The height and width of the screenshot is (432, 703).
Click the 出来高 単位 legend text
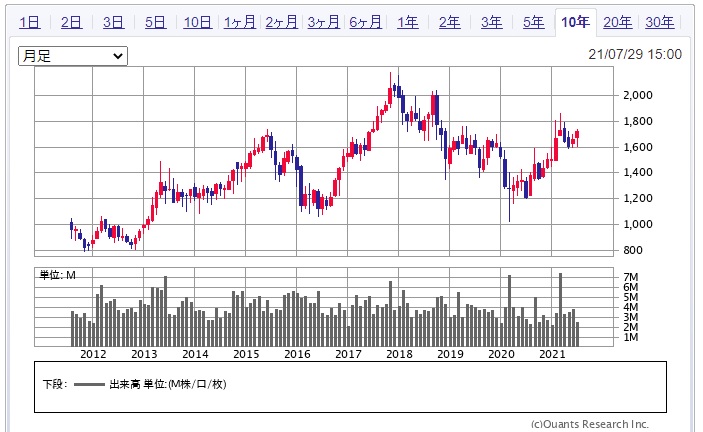pyautogui.click(x=168, y=384)
